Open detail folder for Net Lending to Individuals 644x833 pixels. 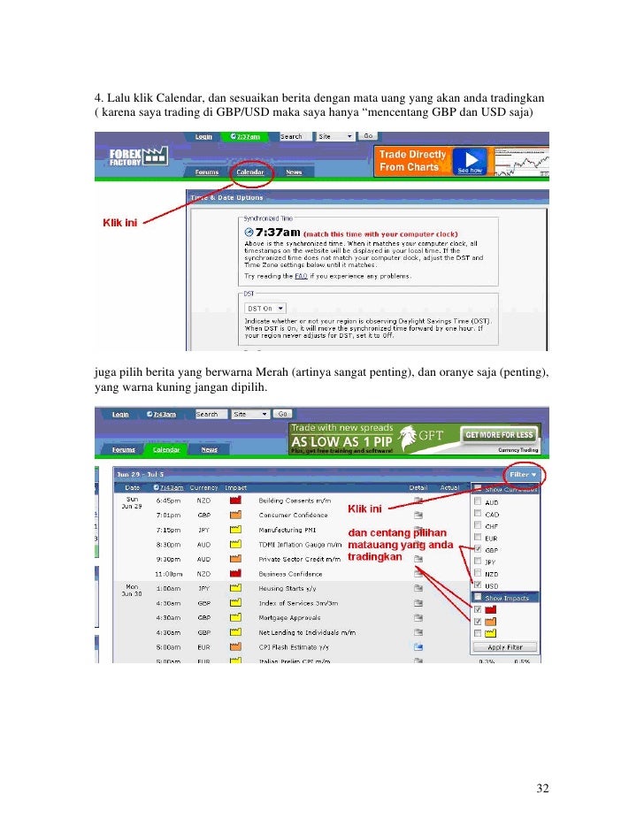click(418, 632)
